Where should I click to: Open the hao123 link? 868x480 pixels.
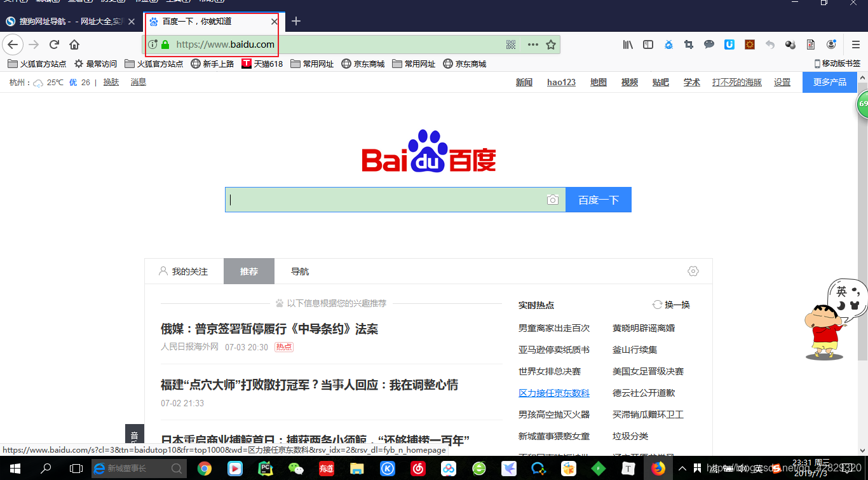click(x=561, y=82)
